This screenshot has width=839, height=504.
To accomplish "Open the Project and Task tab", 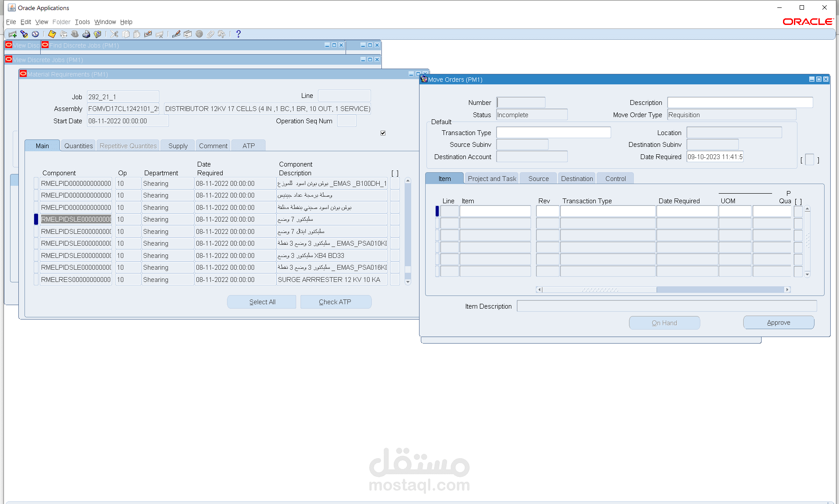I will [492, 178].
